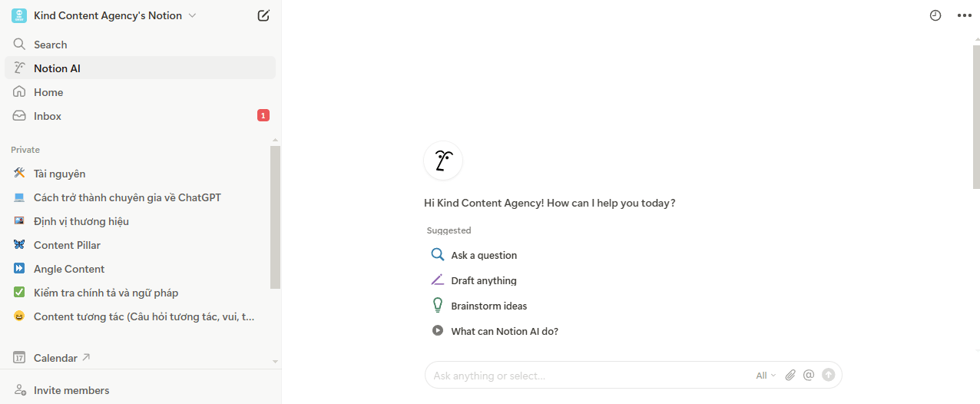Open the Content Pillar page
Screen dimensions: 980x404
[67, 245]
